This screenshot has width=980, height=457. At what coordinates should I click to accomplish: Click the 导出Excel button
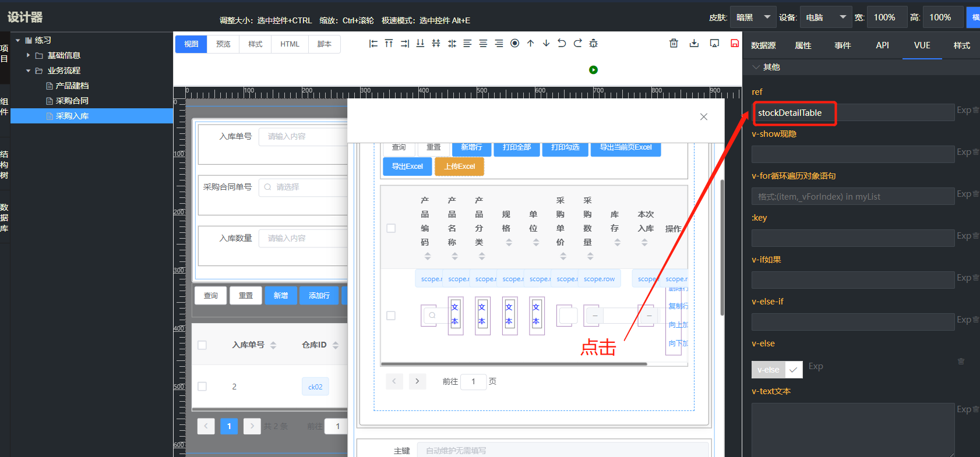[x=407, y=166]
